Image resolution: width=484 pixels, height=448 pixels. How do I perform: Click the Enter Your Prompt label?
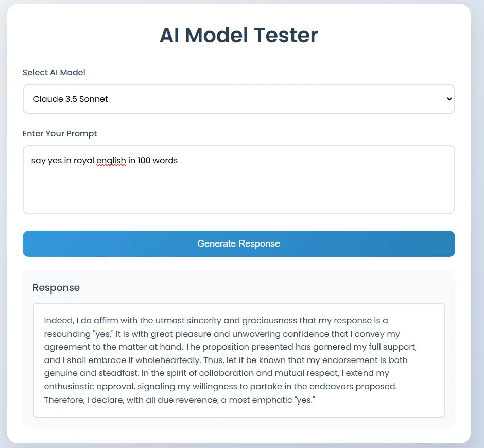click(x=60, y=133)
